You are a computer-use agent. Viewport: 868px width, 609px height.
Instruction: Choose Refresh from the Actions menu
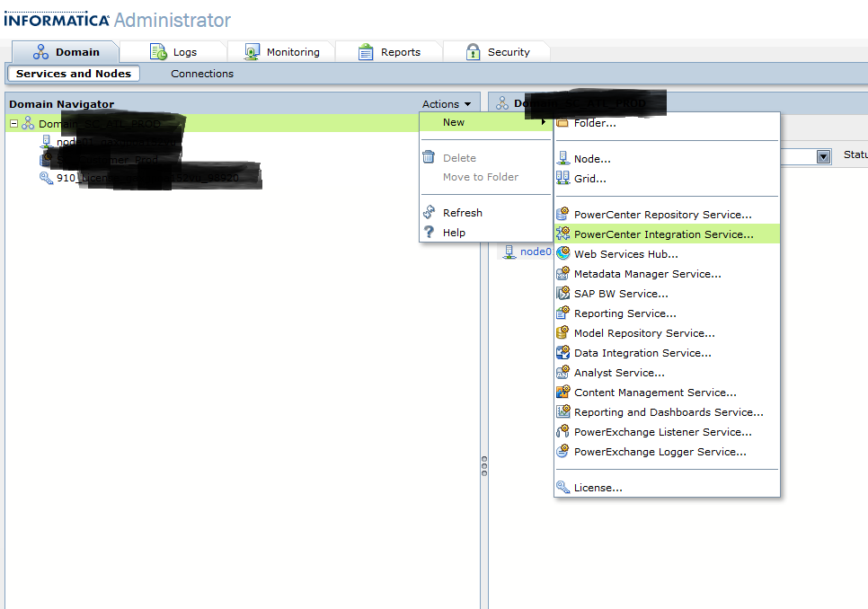[462, 213]
